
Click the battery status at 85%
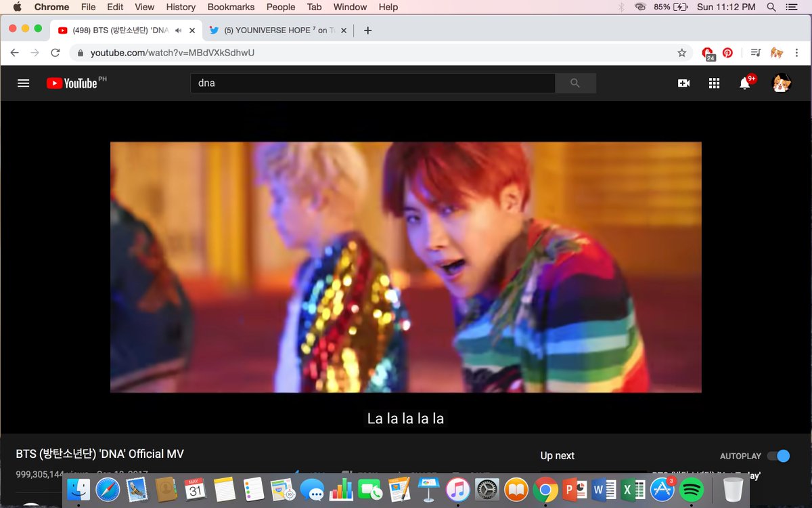point(671,7)
